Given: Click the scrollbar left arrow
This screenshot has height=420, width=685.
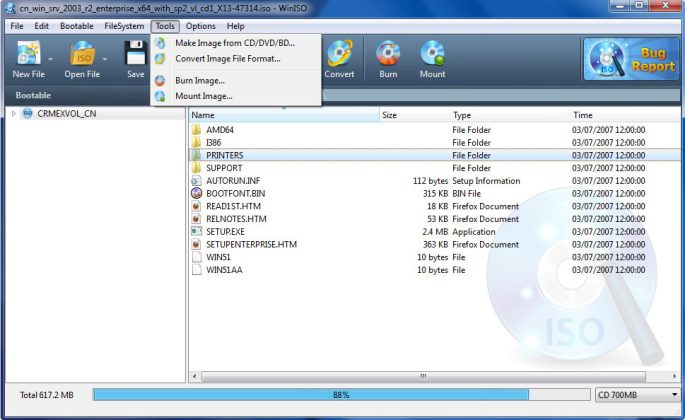Looking at the screenshot, I should click(194, 376).
